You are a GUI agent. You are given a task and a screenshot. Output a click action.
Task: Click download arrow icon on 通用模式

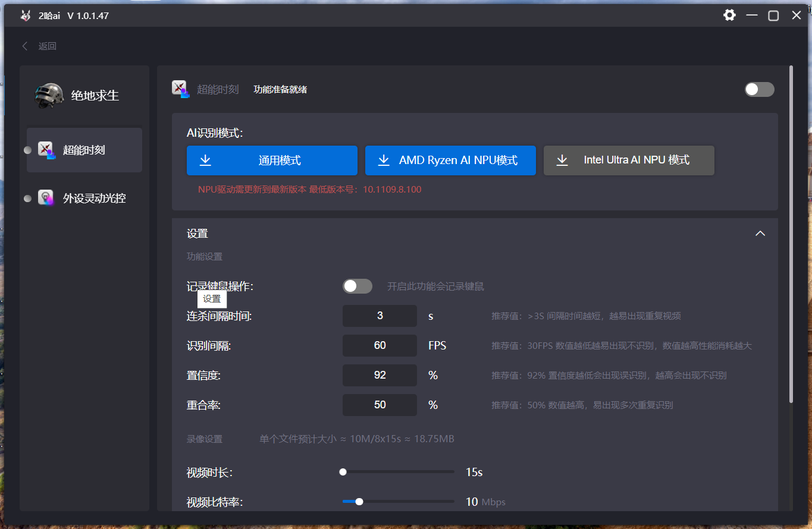[205, 160]
